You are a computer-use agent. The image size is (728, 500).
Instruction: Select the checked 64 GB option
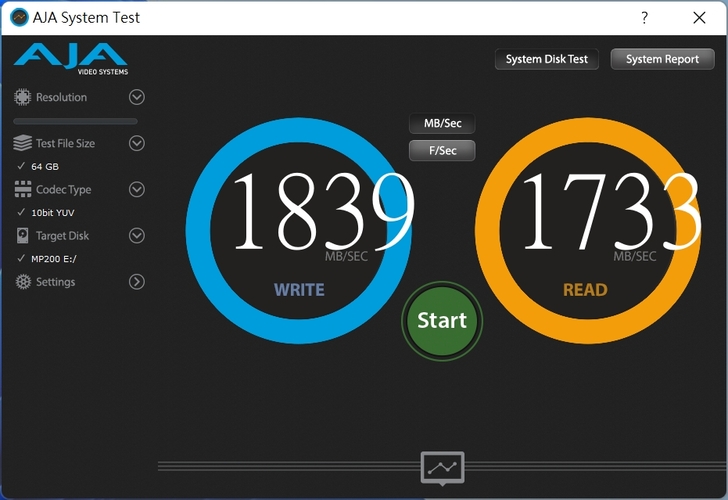click(x=44, y=166)
